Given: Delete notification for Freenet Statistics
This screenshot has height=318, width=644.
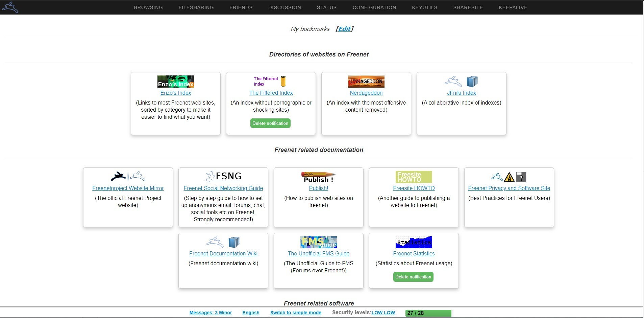Looking at the screenshot, I should tap(413, 277).
